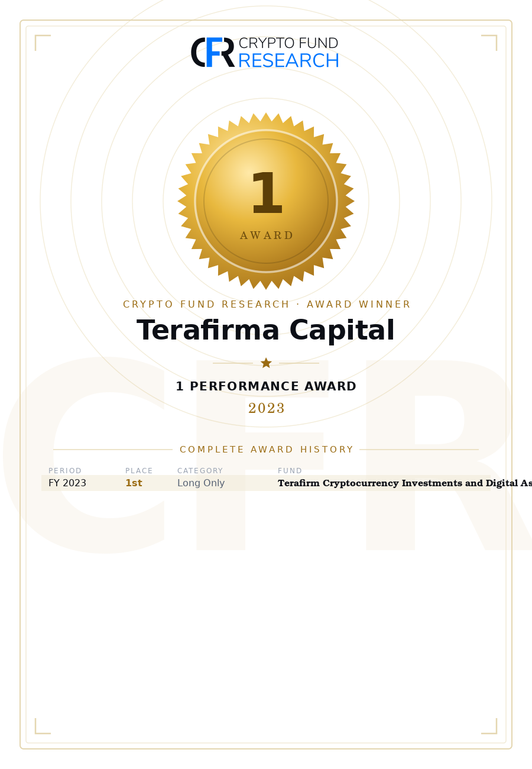Click the PLACE column header
532x769 pixels.
coord(139,471)
